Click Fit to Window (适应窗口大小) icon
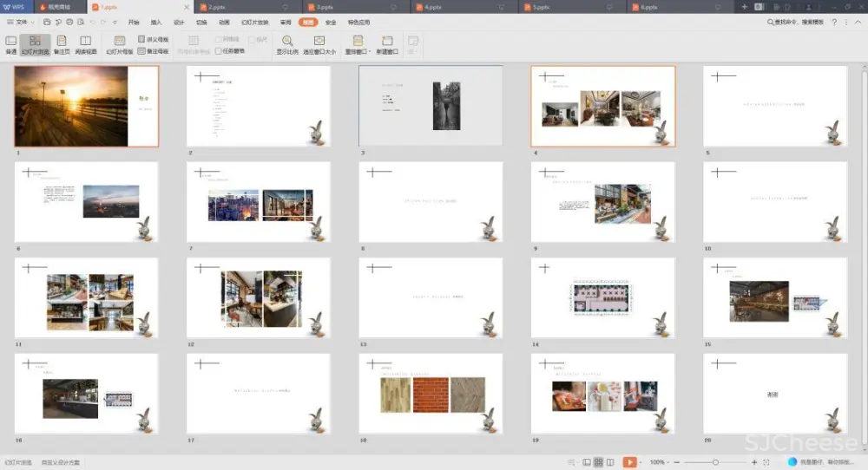Image resolution: width=868 pixels, height=470 pixels. coord(319,44)
